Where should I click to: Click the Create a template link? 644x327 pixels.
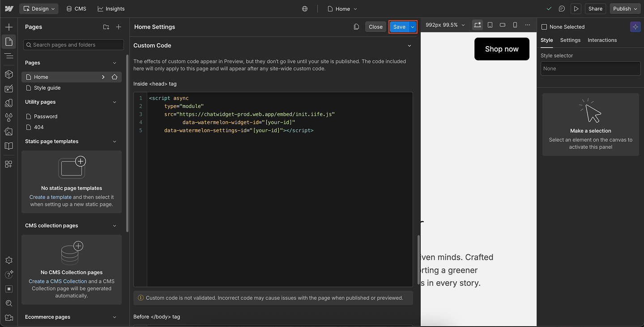tap(51, 197)
